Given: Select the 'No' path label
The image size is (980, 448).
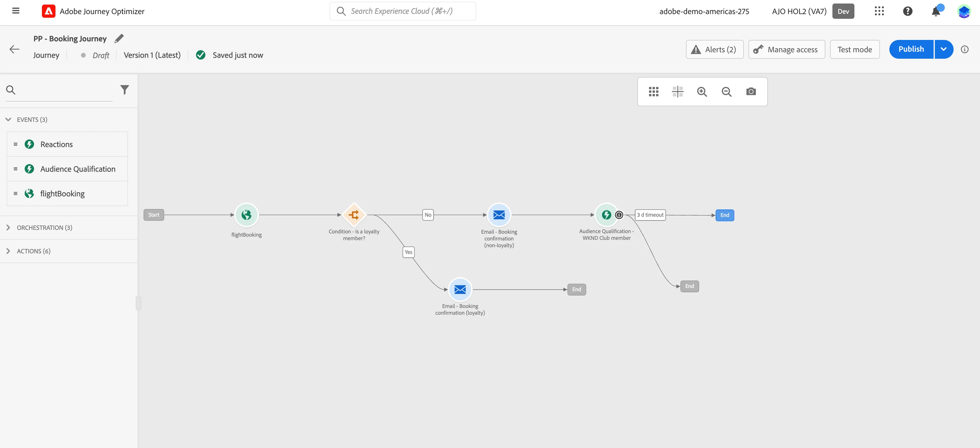Looking at the screenshot, I should click(428, 215).
